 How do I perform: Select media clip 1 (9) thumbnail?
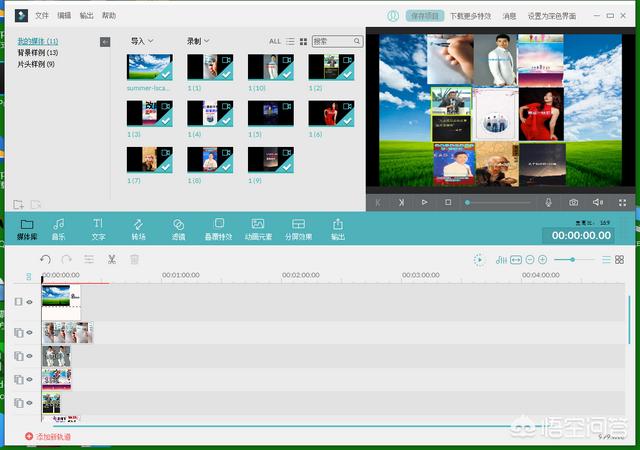click(271, 159)
